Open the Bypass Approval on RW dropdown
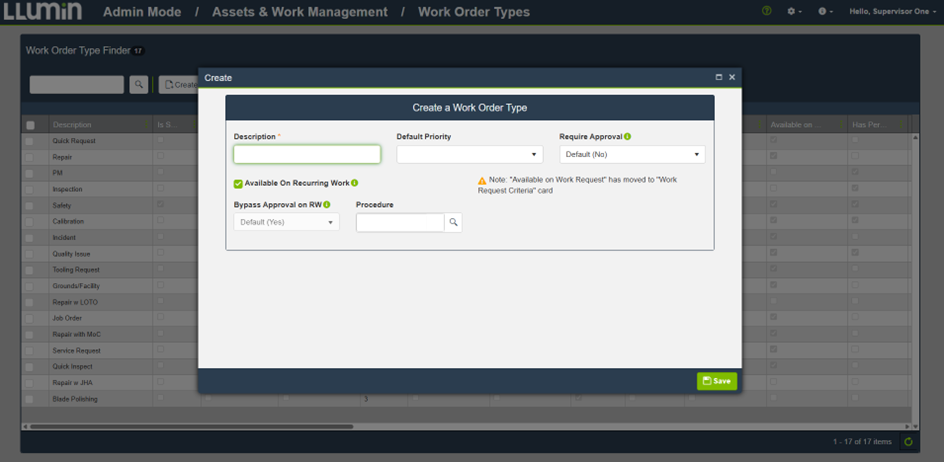 (x=286, y=222)
